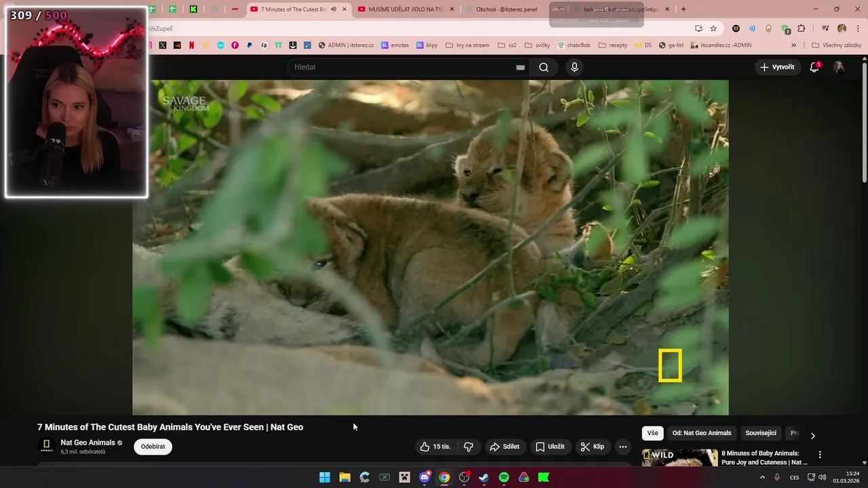The height and width of the screenshot is (488, 868).
Task: Create a clip with Klip button
Action: tap(592, 447)
